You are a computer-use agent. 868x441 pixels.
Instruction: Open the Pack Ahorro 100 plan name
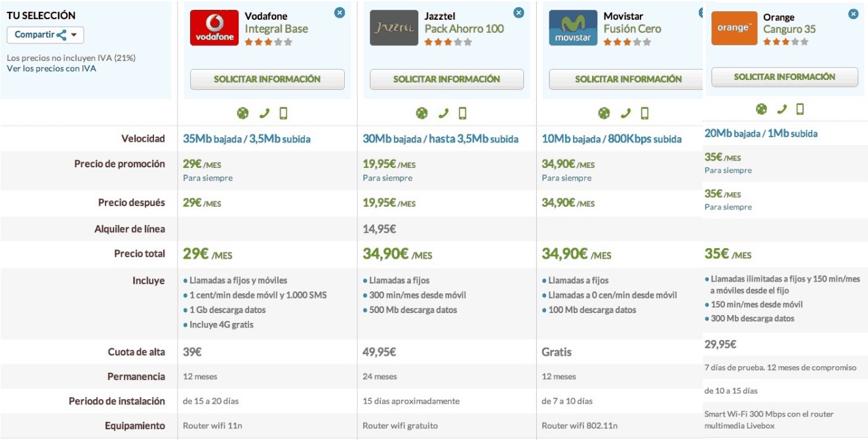coord(464,29)
